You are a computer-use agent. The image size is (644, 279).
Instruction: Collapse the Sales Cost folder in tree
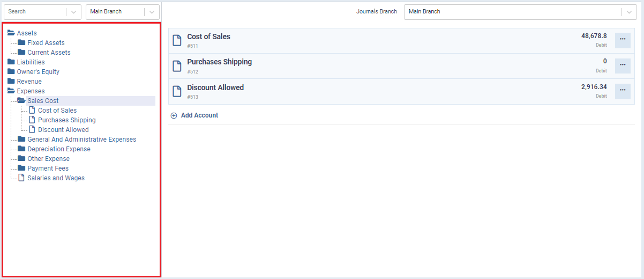(21, 101)
